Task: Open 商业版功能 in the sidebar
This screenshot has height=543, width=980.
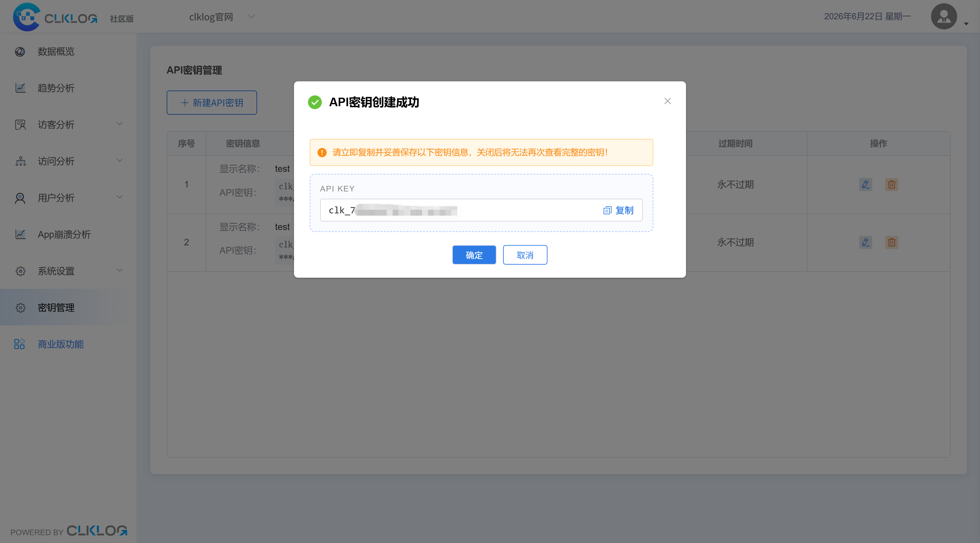Action: click(60, 344)
